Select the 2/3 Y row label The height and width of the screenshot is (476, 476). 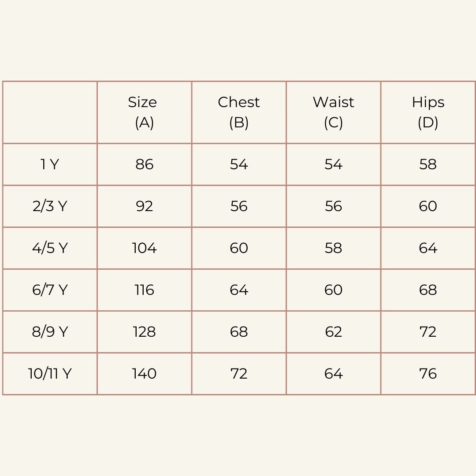point(50,206)
